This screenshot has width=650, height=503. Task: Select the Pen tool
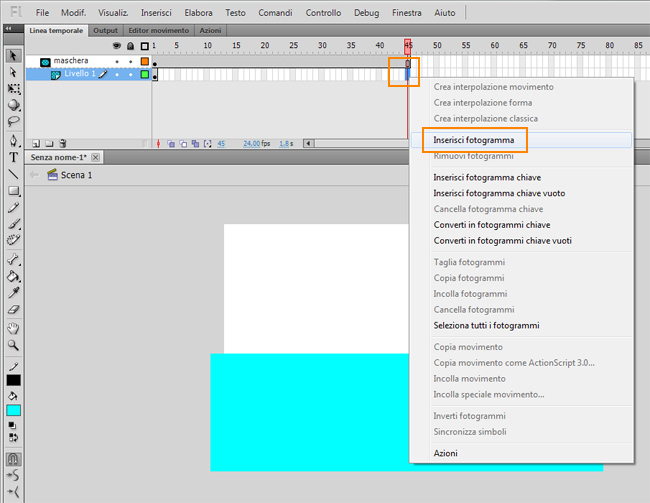[x=13, y=141]
